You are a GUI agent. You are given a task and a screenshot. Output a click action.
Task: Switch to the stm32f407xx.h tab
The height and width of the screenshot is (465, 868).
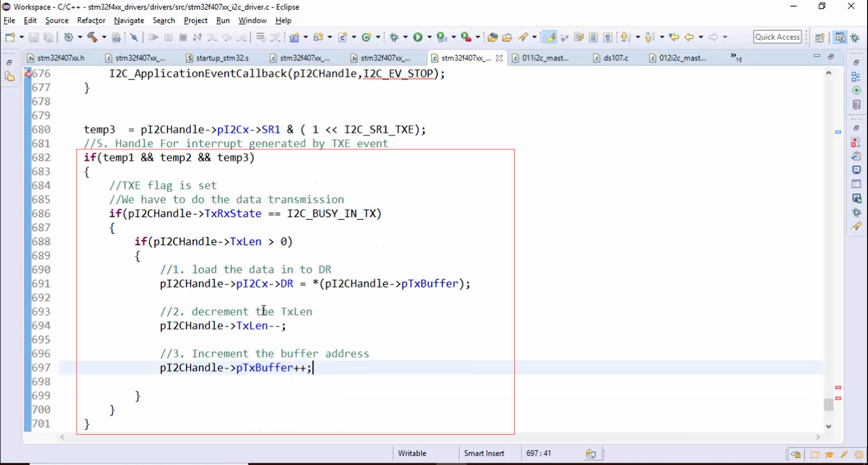coord(56,58)
